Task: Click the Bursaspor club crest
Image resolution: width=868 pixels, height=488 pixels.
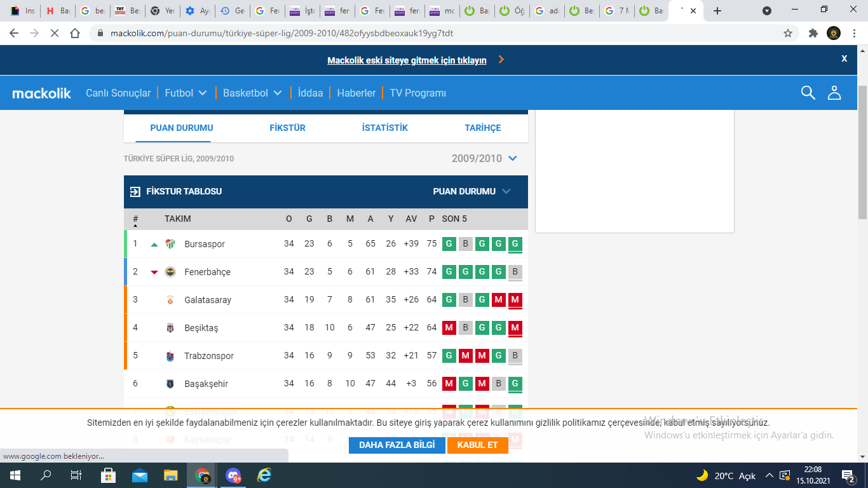Action: click(170, 244)
